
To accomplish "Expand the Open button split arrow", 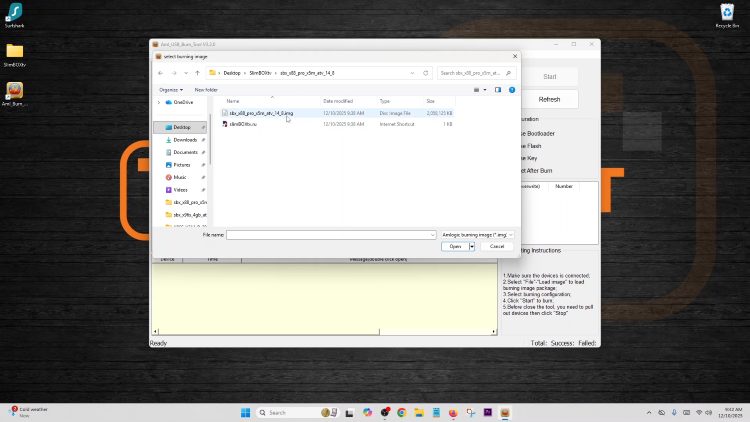I will pos(472,246).
